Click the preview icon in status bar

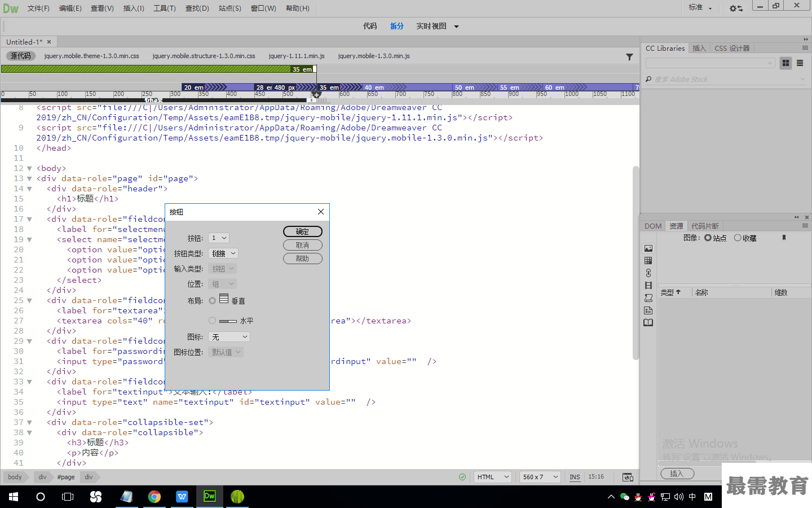tap(628, 477)
